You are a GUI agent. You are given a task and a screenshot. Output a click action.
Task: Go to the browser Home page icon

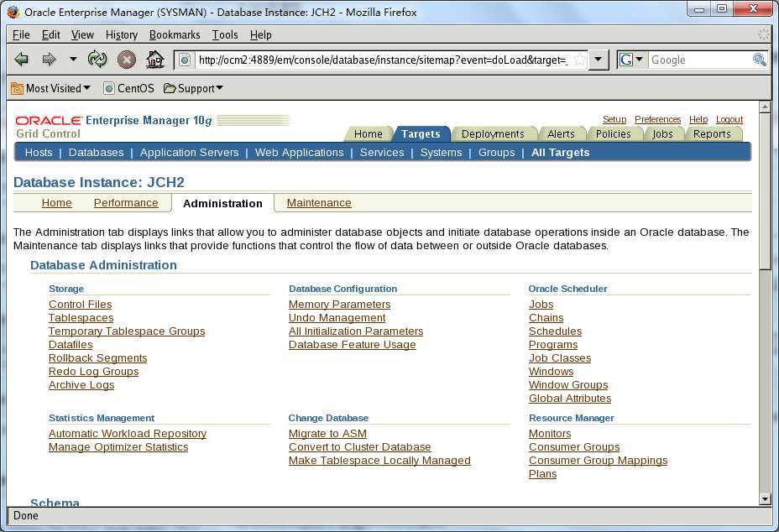pyautogui.click(x=155, y=60)
